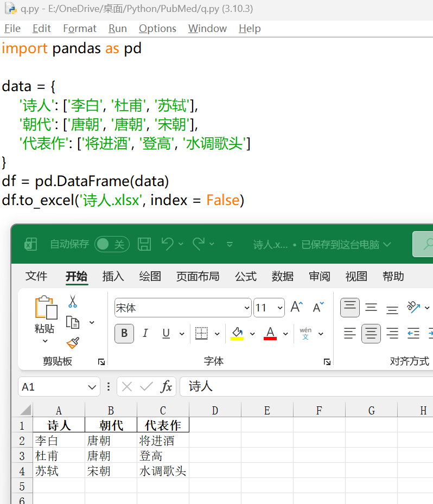This screenshot has width=433, height=504.
Task: Select column D header
Action: point(215,410)
